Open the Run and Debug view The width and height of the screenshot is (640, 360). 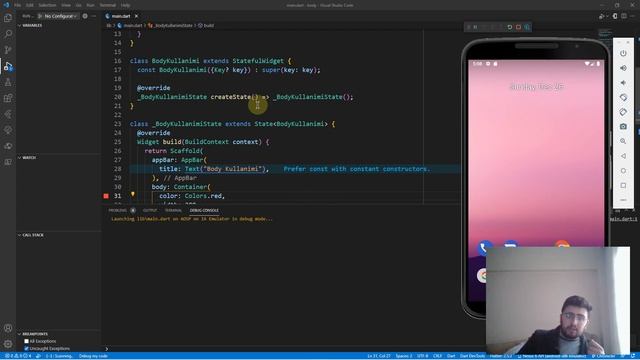point(8,66)
